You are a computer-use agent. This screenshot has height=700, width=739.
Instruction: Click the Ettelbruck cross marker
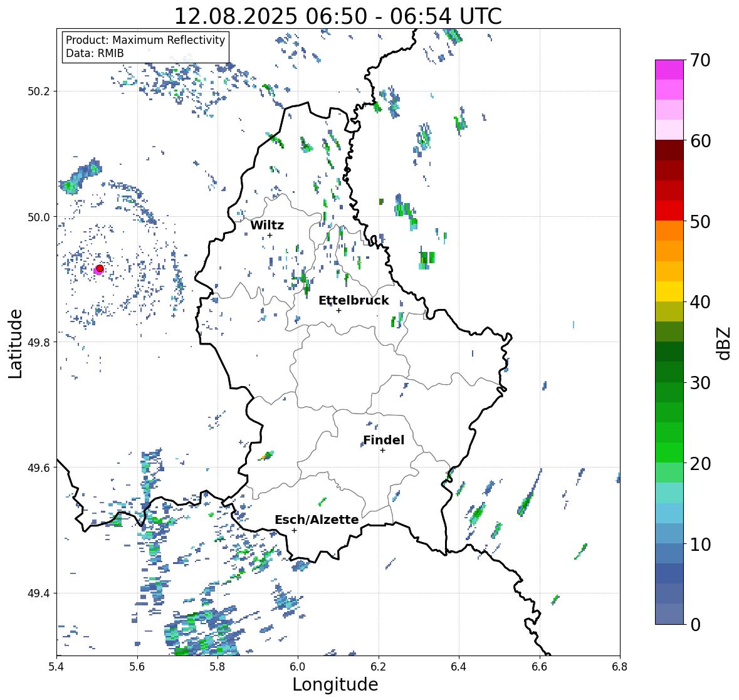338,310
